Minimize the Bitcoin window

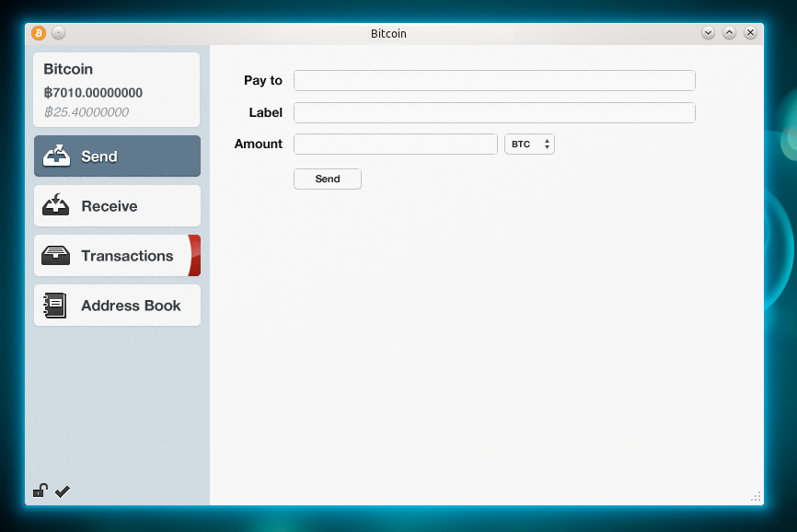pyautogui.click(x=708, y=33)
